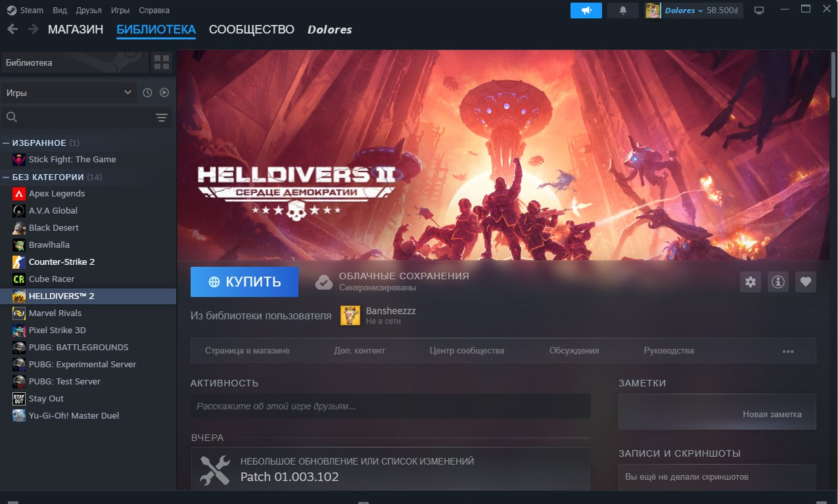Select HELLDIVERS 2 in library list
The width and height of the screenshot is (838, 504).
click(88, 296)
